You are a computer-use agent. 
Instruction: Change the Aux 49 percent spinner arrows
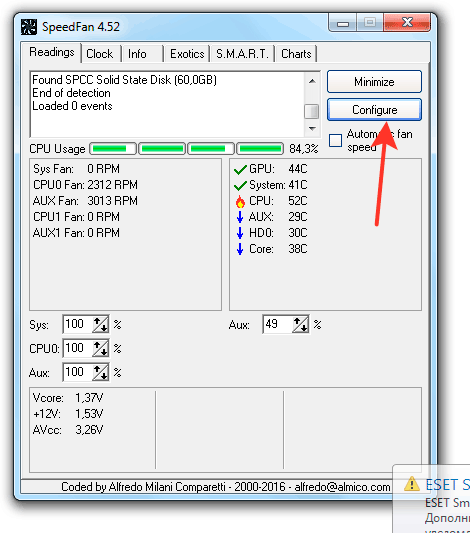click(x=301, y=324)
